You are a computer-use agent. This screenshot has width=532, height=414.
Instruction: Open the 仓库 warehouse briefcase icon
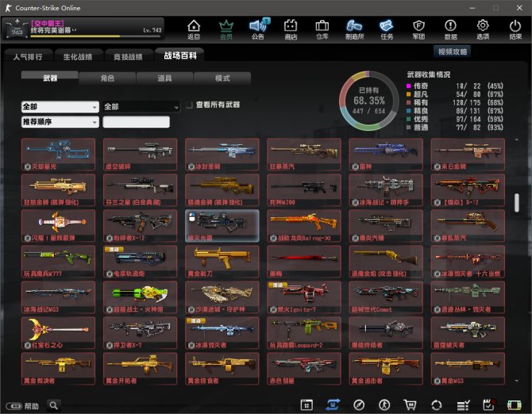322,29
